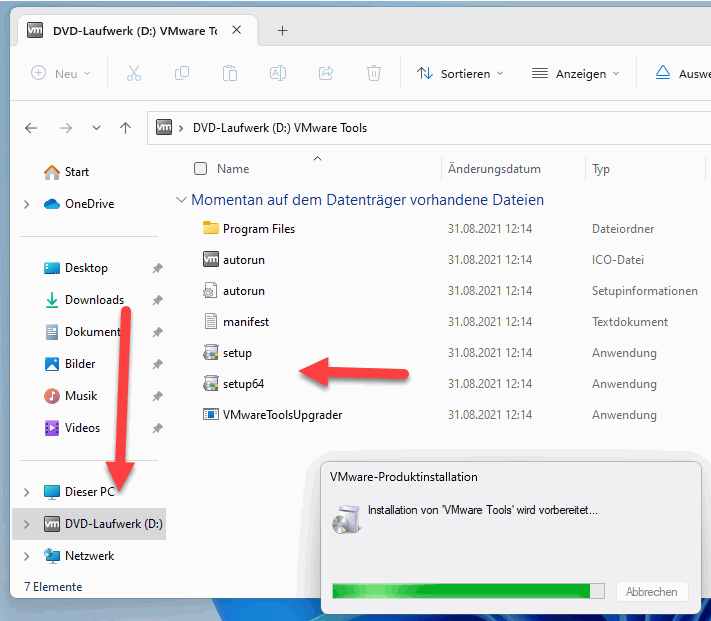Select the manifest text file icon

click(x=210, y=321)
